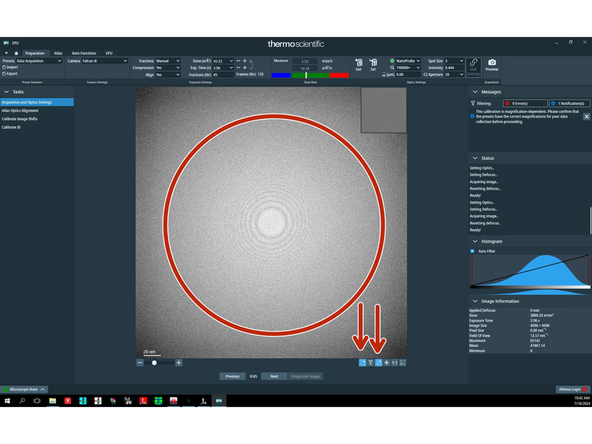Increase Exp. Time with the plus button
The height and width of the screenshot is (444, 592).
[x=245, y=68]
